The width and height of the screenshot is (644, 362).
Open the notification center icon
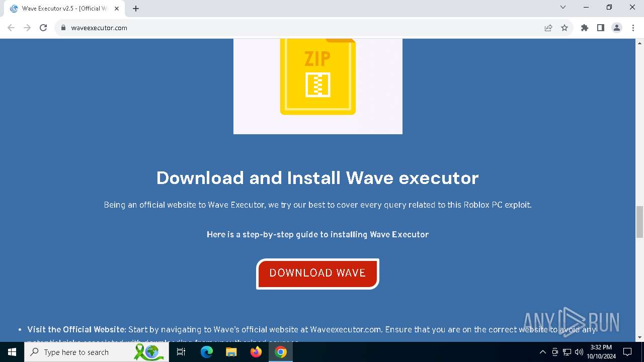point(627,352)
